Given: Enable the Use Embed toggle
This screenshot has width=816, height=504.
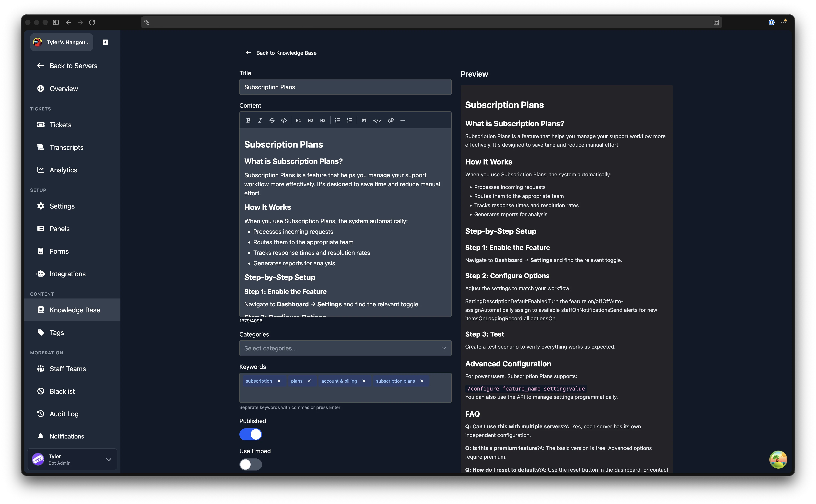Looking at the screenshot, I should [x=251, y=464].
